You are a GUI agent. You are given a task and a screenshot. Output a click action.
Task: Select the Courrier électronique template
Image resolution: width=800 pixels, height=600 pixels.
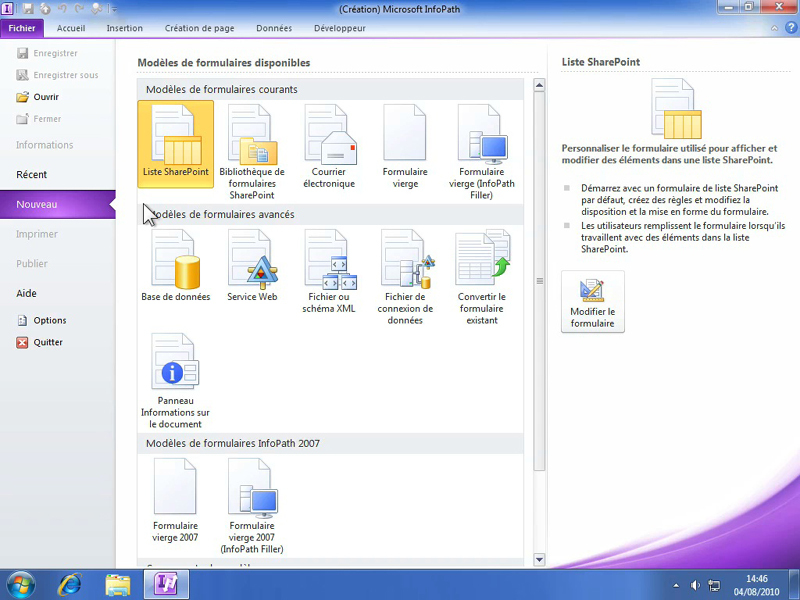(x=329, y=146)
